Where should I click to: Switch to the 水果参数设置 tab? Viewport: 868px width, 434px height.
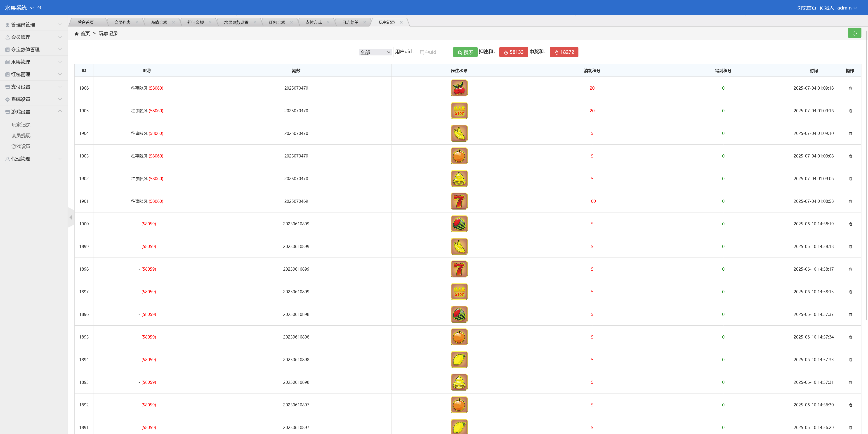pos(236,22)
